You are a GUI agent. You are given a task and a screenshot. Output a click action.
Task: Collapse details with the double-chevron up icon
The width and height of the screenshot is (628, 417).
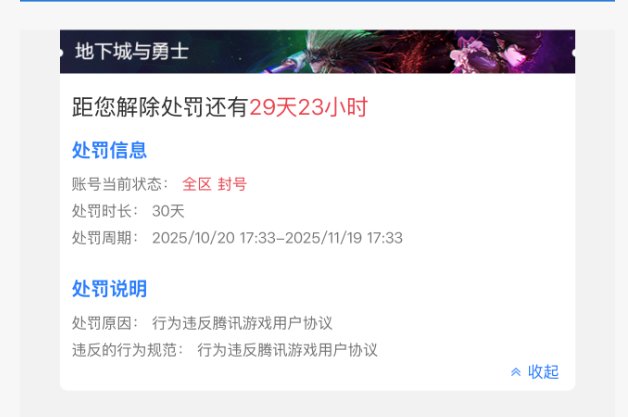pyautogui.click(x=515, y=372)
